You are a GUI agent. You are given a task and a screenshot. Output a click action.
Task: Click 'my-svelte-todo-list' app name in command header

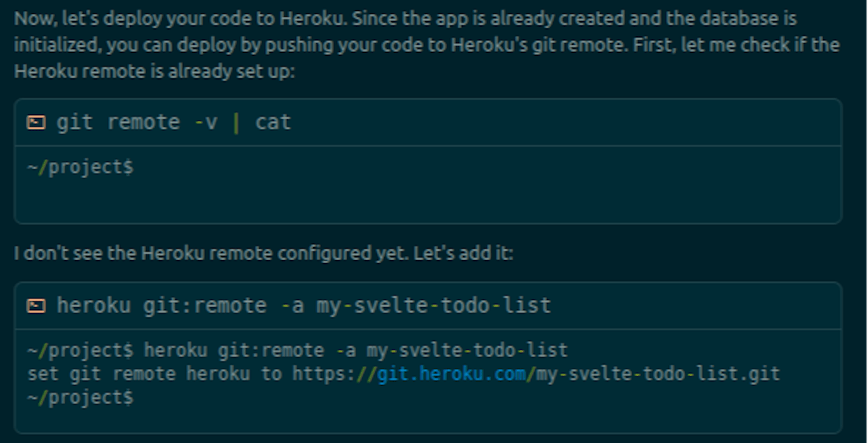coord(433,306)
